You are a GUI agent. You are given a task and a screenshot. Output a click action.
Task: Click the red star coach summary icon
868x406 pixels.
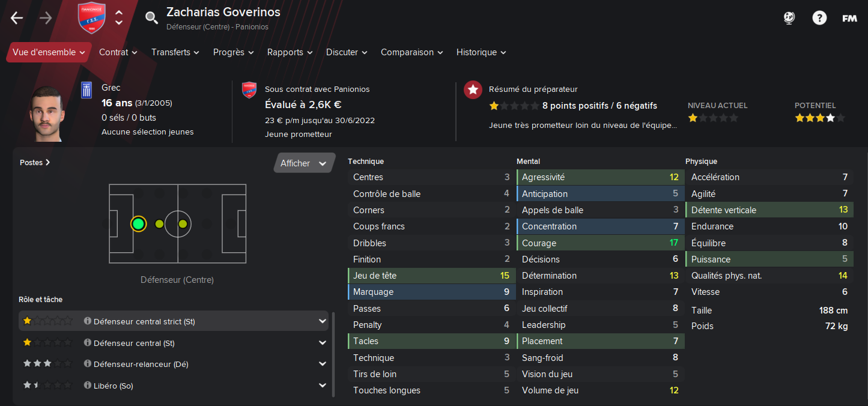[x=473, y=90]
